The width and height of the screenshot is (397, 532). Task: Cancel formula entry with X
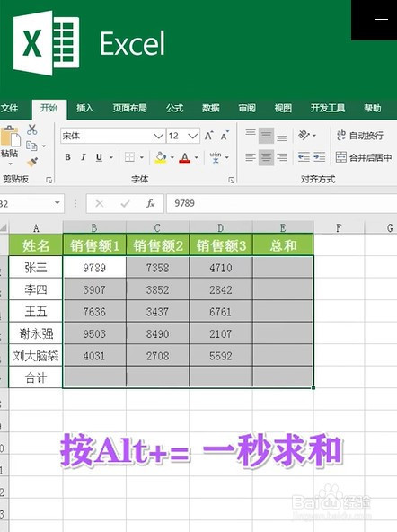pyautogui.click(x=100, y=204)
